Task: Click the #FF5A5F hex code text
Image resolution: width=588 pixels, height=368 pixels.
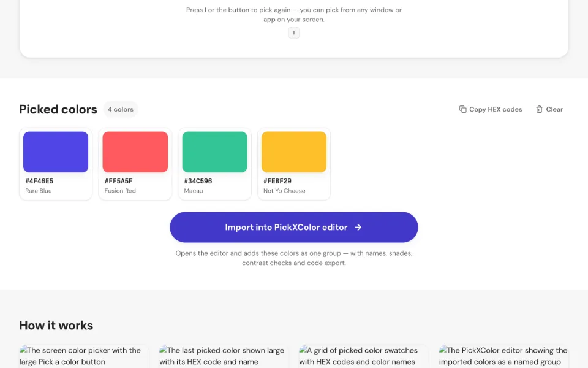Action: click(x=118, y=181)
